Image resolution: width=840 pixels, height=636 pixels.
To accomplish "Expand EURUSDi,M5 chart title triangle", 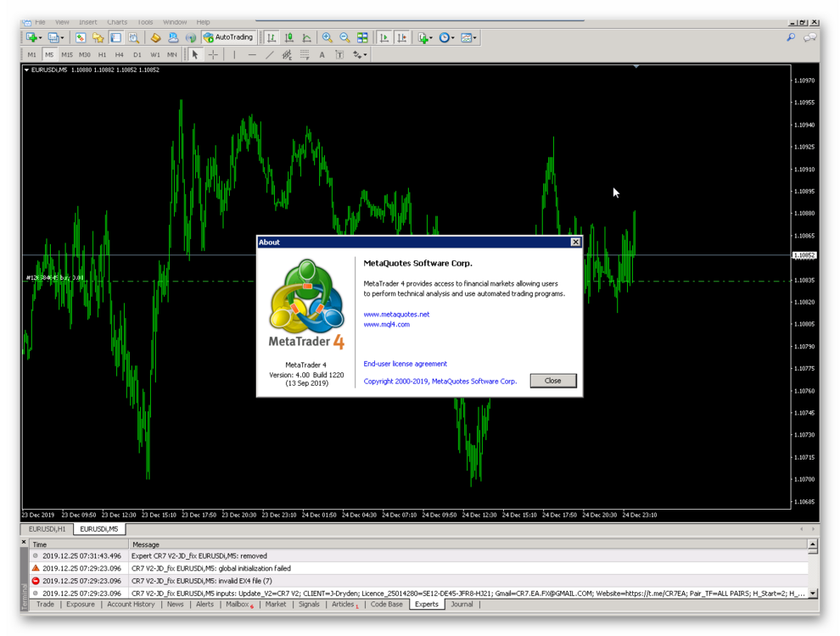I will click(26, 70).
